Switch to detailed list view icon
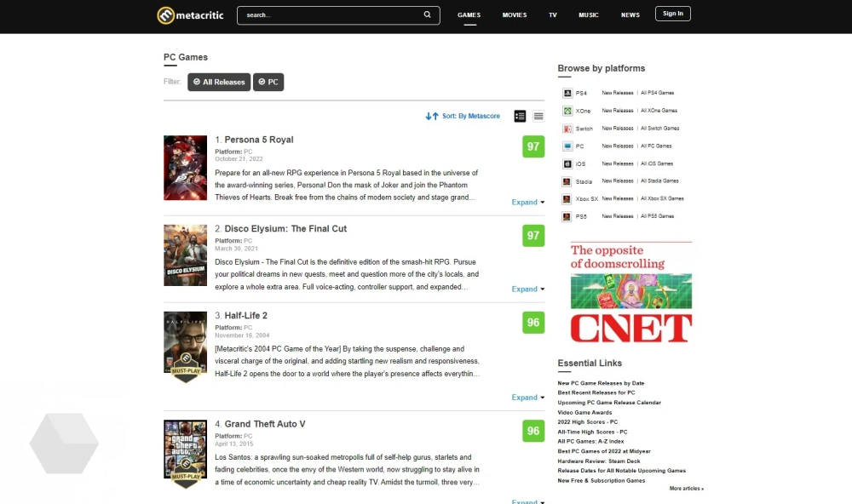The width and height of the screenshot is (852, 504). [x=520, y=116]
